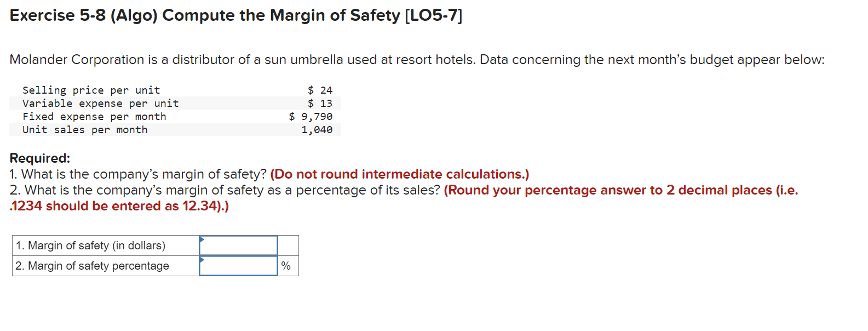
Task: Click the value 1,040 for Unit sales
Action: 318,129
